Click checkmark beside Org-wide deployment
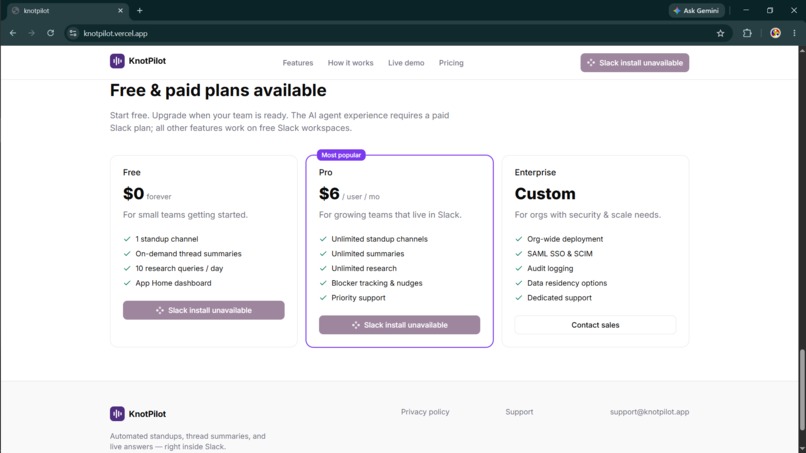 pyautogui.click(x=519, y=239)
